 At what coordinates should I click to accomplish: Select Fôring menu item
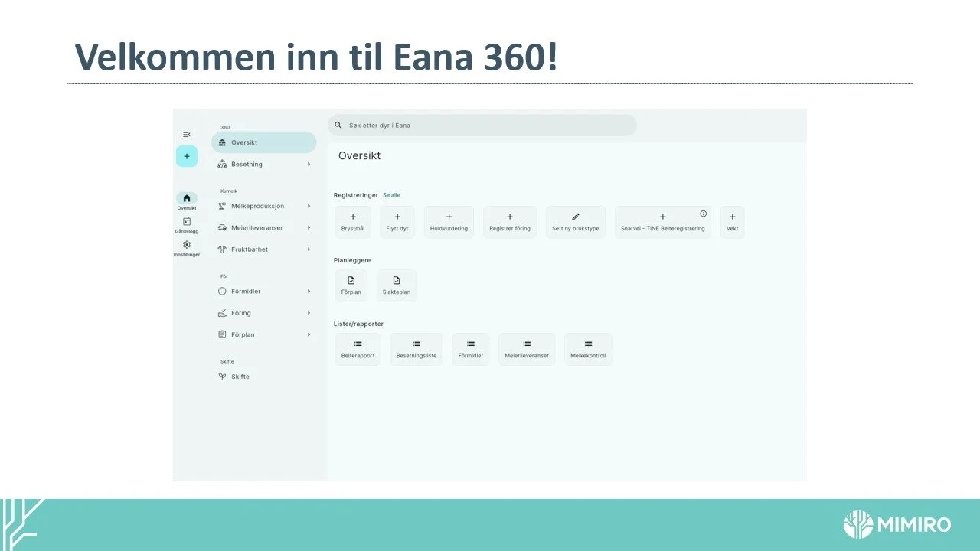click(264, 312)
